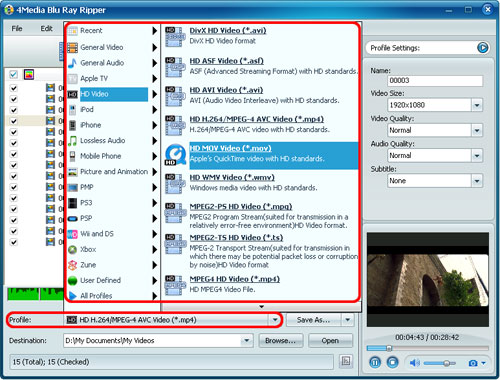Uncheck the first title checkbox in the list
500x380 pixels.
pyautogui.click(x=14, y=88)
